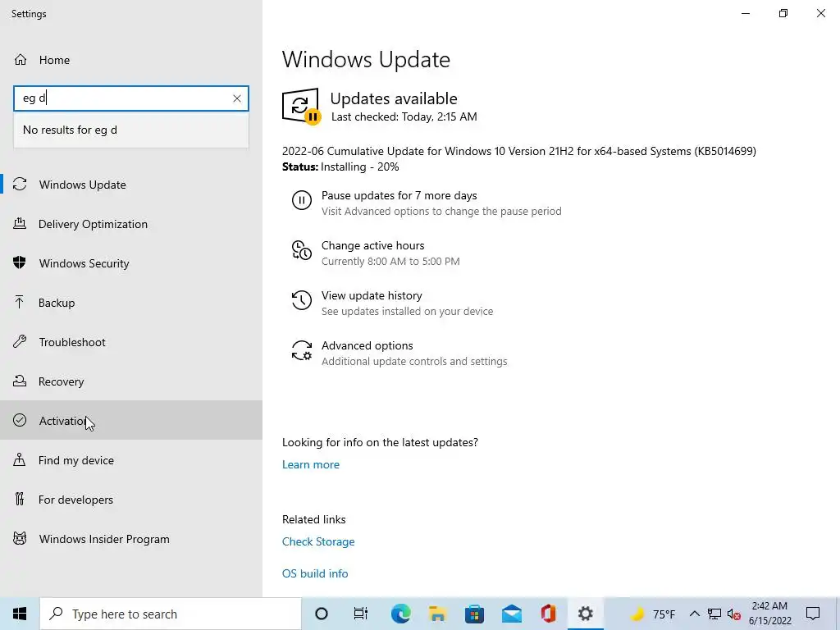This screenshot has width=840, height=630.
Task: Click the taskbar clock showing 2:42 AM
Action: (x=769, y=614)
